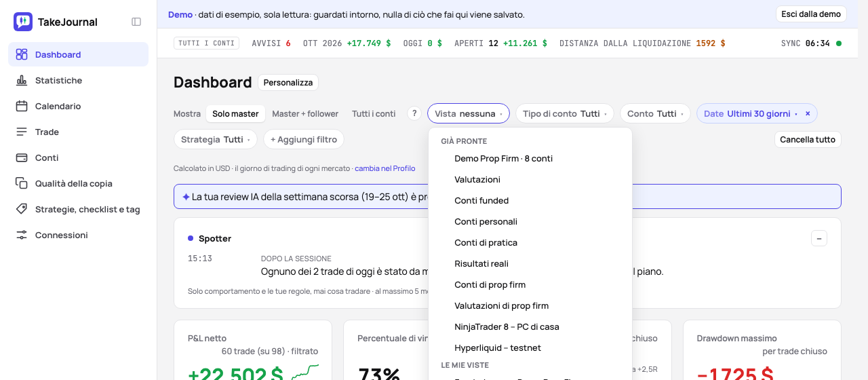Click the Esci dalla demo button
Viewport: 868px width, 380px height.
pyautogui.click(x=811, y=14)
